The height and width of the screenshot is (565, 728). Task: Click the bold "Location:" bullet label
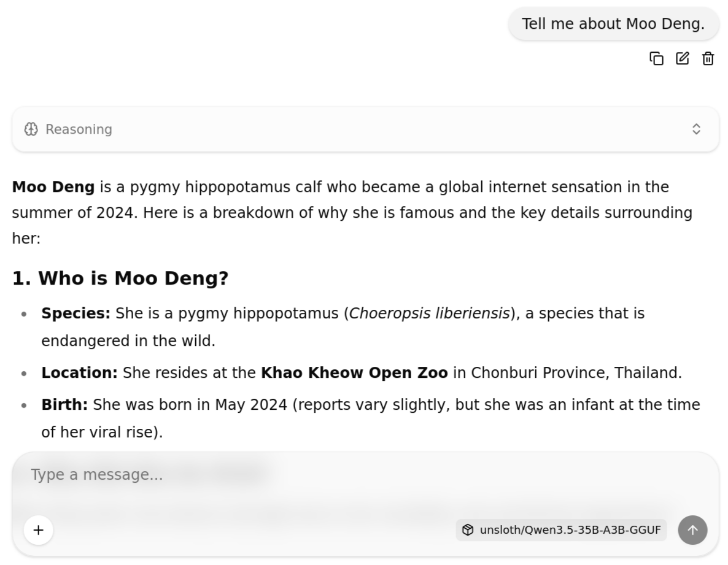tap(79, 372)
